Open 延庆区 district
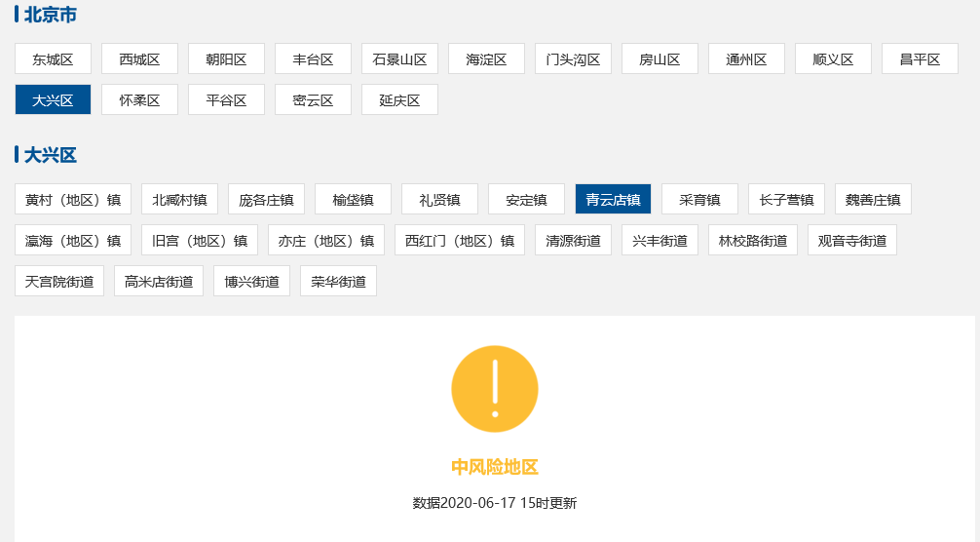This screenshot has height=542, width=980. 400,99
